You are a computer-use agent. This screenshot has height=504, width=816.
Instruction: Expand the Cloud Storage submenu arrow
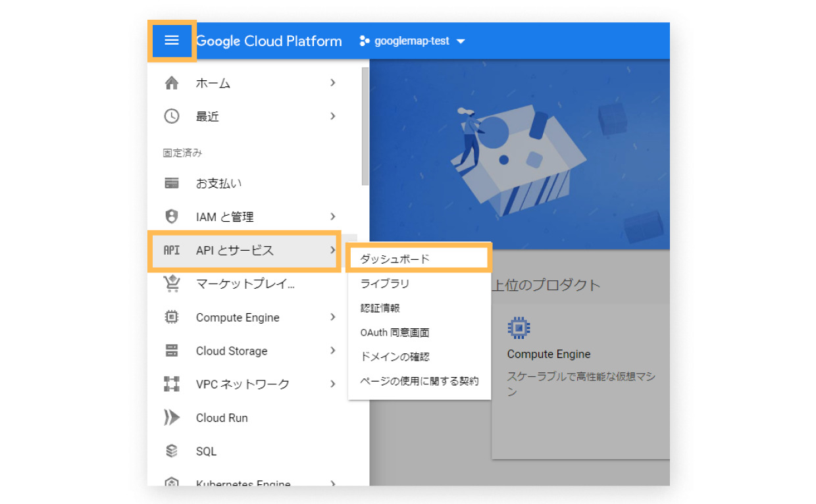tap(333, 351)
